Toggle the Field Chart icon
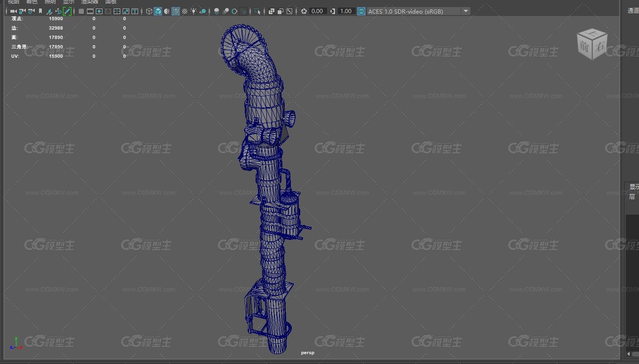The image size is (639, 364). [117, 11]
